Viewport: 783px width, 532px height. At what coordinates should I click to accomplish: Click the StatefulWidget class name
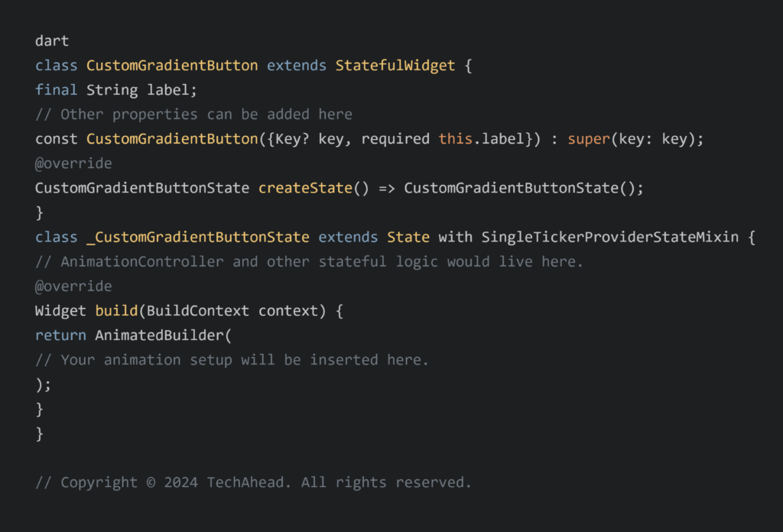point(395,66)
